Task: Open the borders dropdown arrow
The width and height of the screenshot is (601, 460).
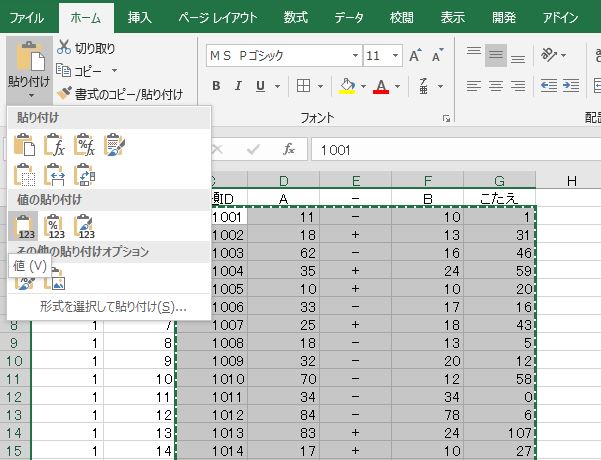Action: pos(320,86)
